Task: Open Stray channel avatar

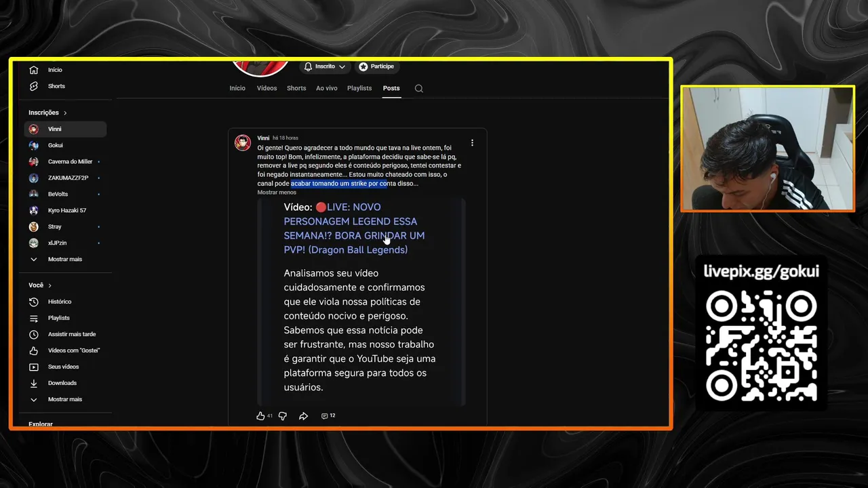Action: (34, 226)
